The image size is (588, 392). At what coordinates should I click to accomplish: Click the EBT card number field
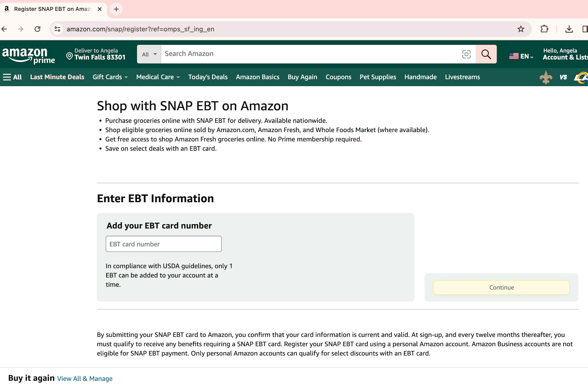(x=164, y=244)
